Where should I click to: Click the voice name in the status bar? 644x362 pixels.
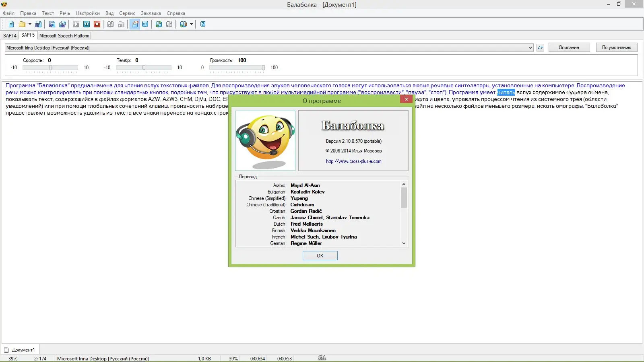point(103,358)
